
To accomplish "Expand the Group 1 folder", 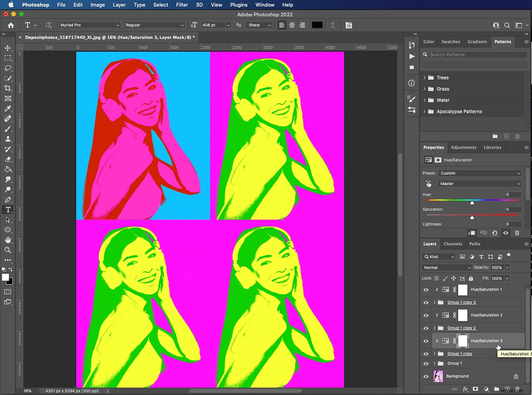I will point(434,363).
